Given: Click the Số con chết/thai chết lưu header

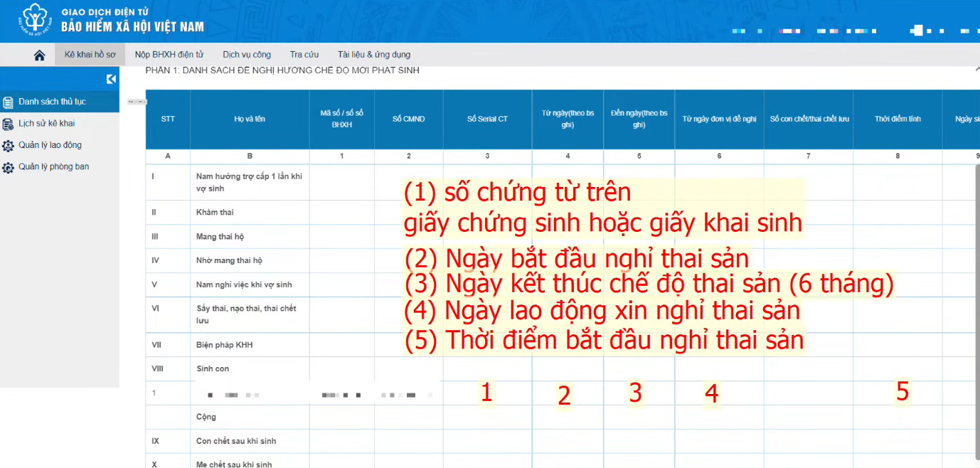Looking at the screenshot, I should (809, 119).
